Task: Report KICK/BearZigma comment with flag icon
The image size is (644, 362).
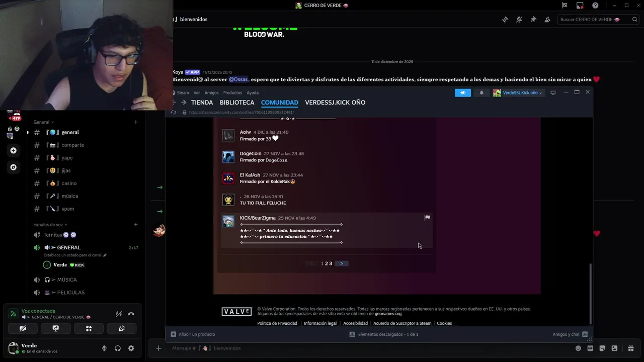Action: (427, 218)
